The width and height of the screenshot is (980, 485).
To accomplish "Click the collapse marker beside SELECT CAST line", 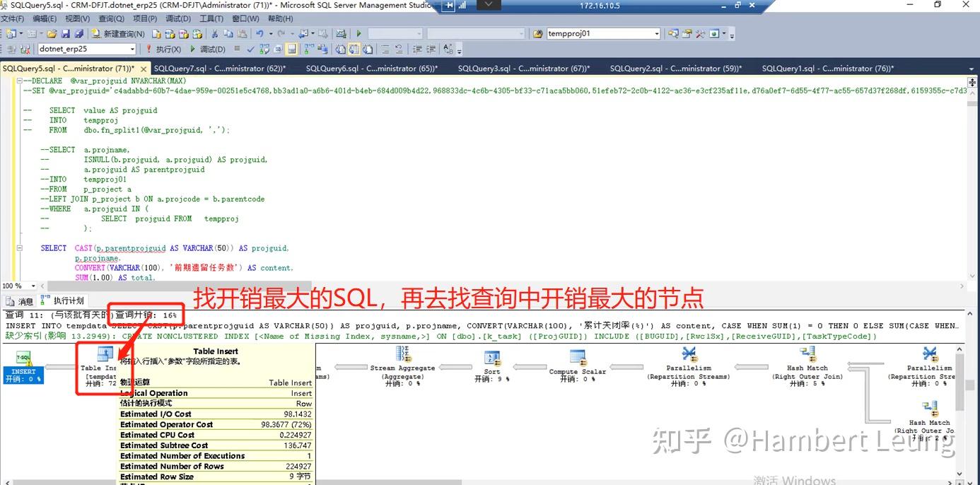I will point(19,248).
